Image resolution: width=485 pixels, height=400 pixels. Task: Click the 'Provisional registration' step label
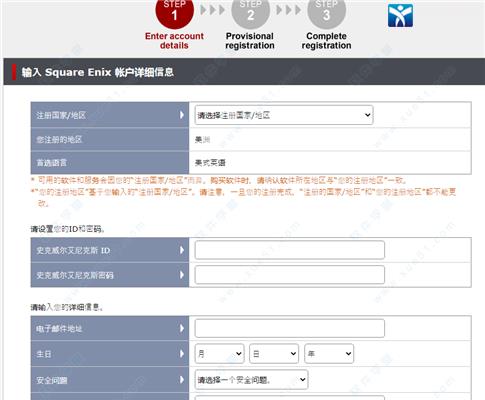pos(250,41)
